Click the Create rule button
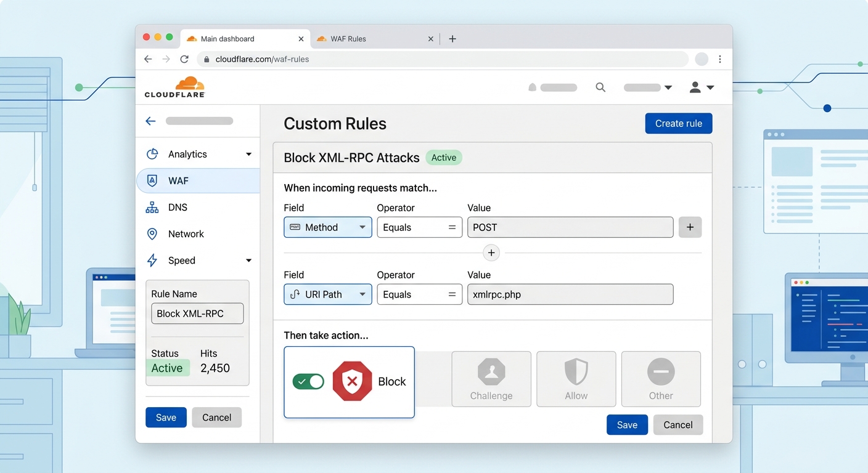The height and width of the screenshot is (473, 868). (x=679, y=123)
